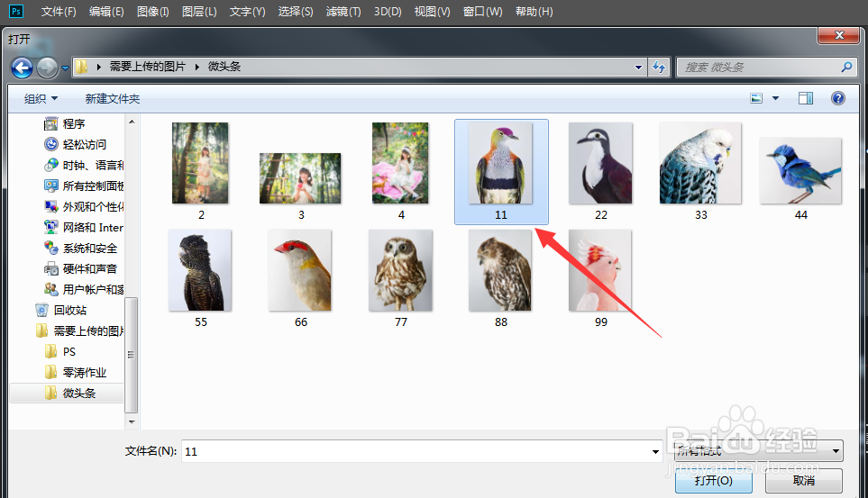Click the 需要上传的图片 breadcrumb
This screenshot has width=868, height=498.
click(x=147, y=67)
